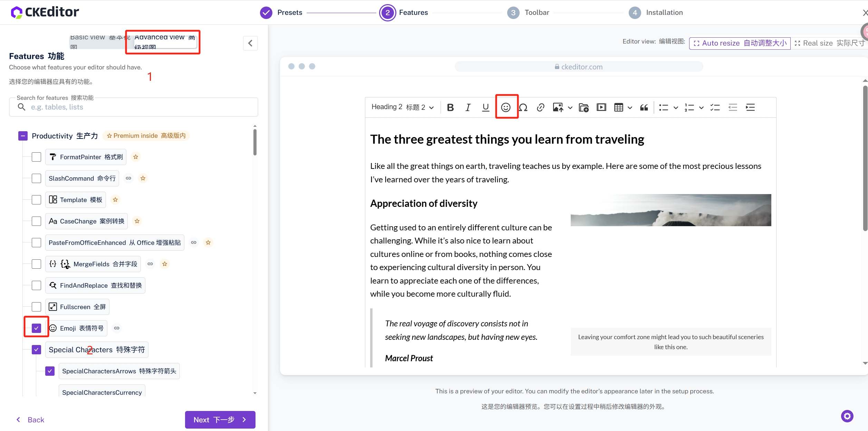
Task: Insert a link via link icon
Action: coord(541,107)
